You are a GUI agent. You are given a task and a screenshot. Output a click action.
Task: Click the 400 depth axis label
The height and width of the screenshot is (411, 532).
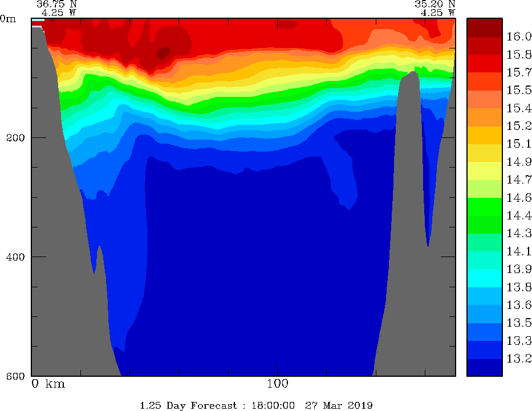point(15,257)
